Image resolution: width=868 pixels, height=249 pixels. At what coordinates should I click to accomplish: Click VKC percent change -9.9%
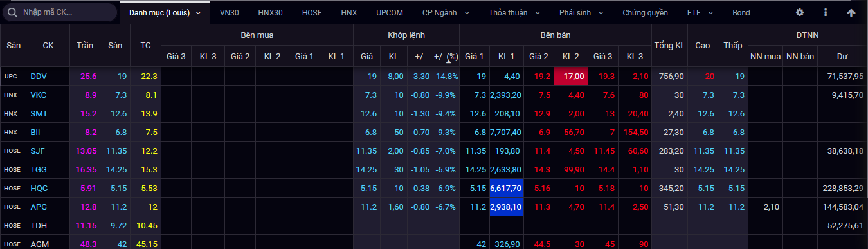447,95
